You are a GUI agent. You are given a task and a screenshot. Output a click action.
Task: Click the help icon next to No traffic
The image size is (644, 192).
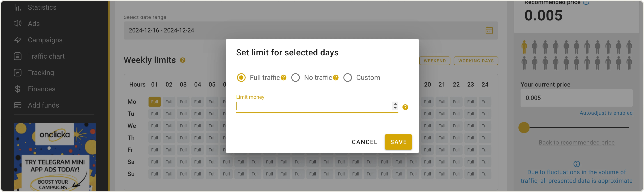click(336, 78)
